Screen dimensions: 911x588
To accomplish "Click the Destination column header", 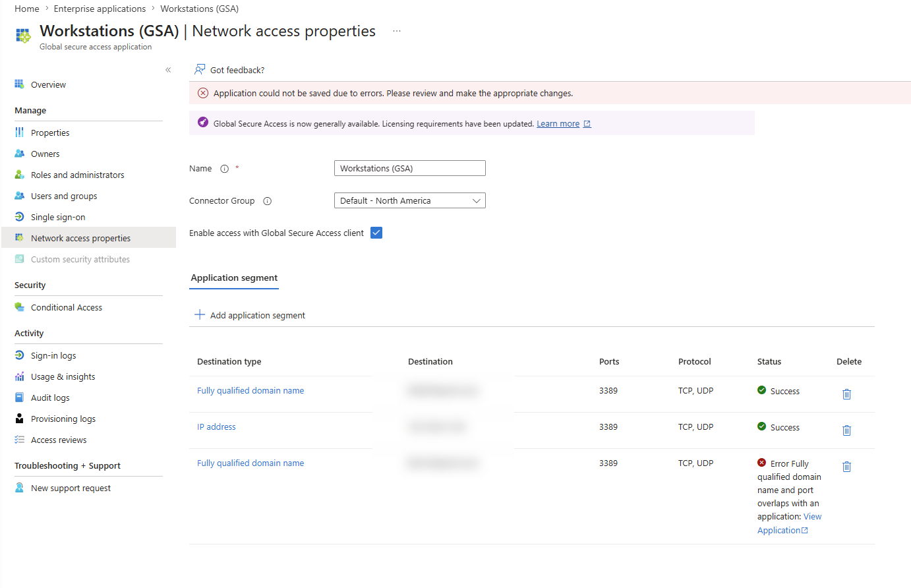I will pyautogui.click(x=430, y=362).
